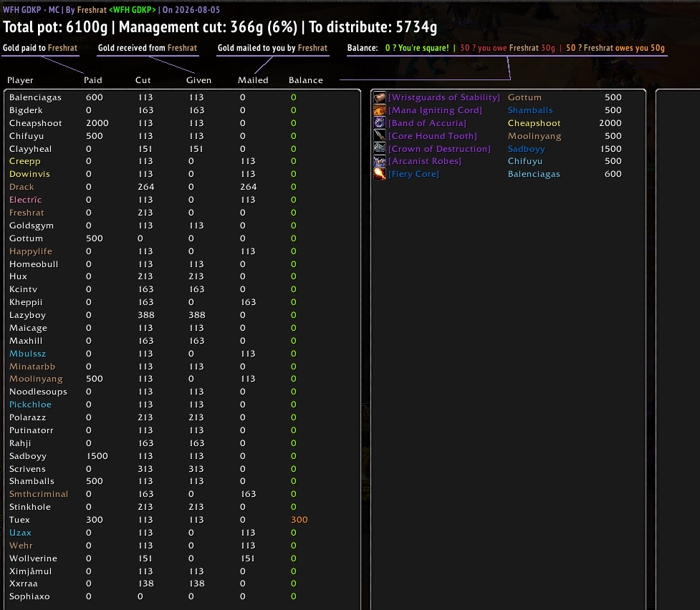
Task: Select player Electric row
Action: pos(182,200)
